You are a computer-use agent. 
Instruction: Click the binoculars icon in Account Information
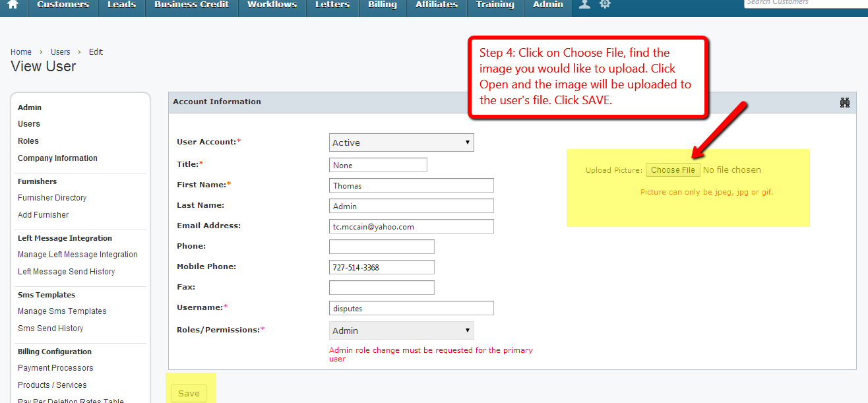845,102
